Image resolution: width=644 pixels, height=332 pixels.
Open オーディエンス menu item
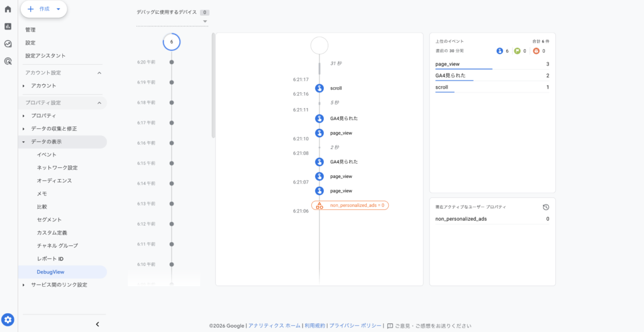[55, 180]
